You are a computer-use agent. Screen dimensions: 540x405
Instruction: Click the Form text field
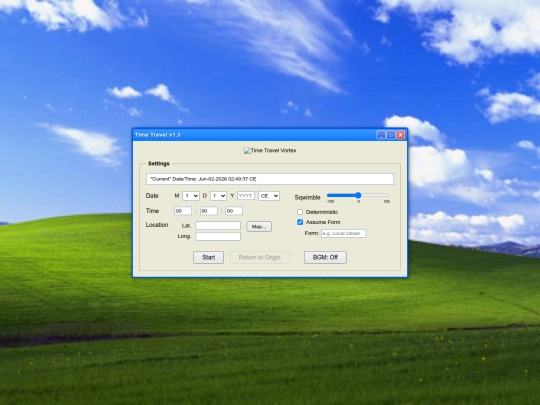click(x=344, y=233)
